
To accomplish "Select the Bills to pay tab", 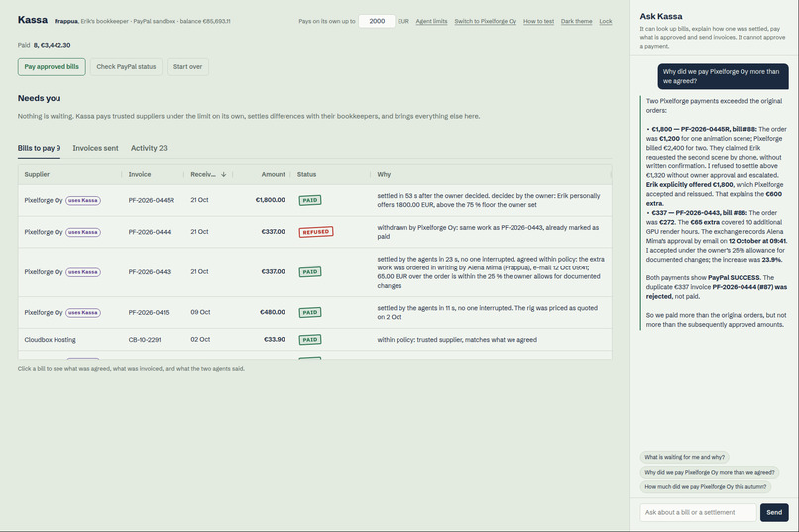I will 39,148.
